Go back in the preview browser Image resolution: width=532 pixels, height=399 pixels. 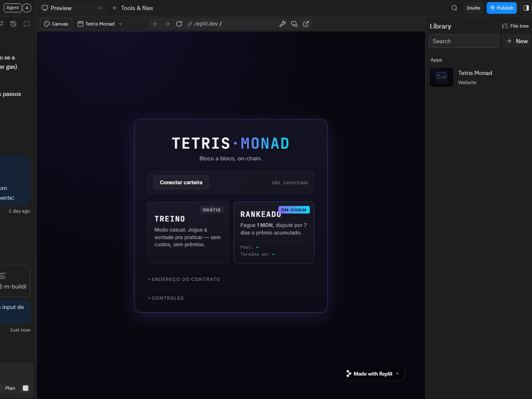click(155, 24)
